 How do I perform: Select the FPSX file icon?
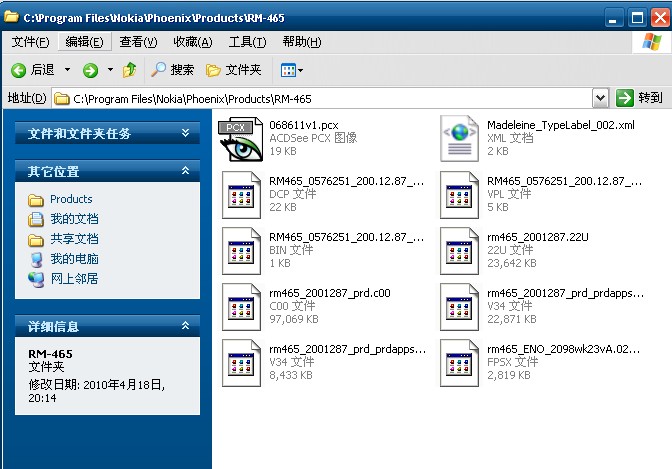click(x=459, y=364)
